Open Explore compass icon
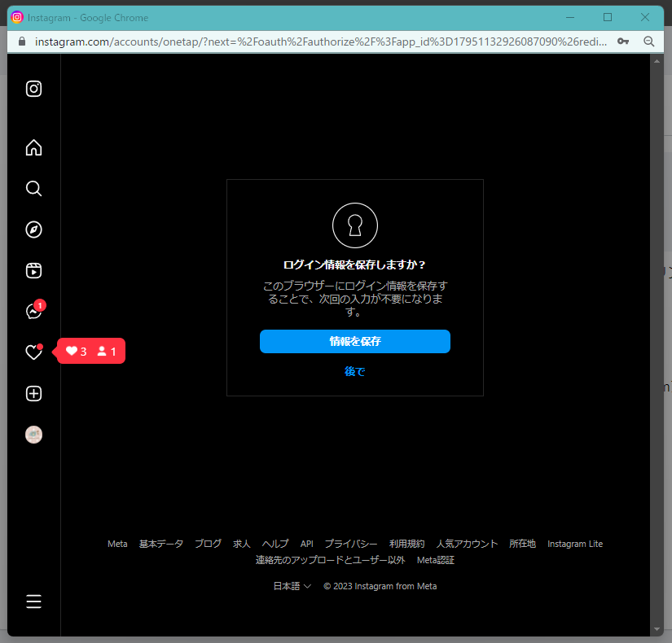 pyautogui.click(x=33, y=230)
